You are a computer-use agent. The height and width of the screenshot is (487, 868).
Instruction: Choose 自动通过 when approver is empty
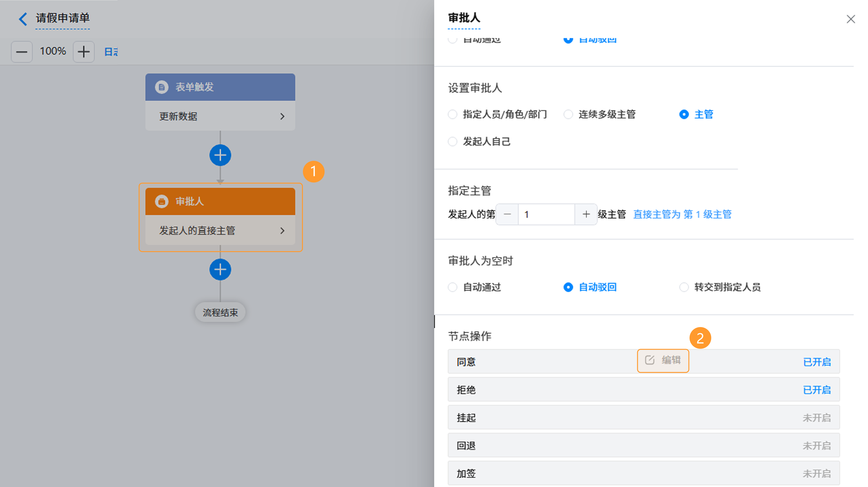[x=474, y=287]
